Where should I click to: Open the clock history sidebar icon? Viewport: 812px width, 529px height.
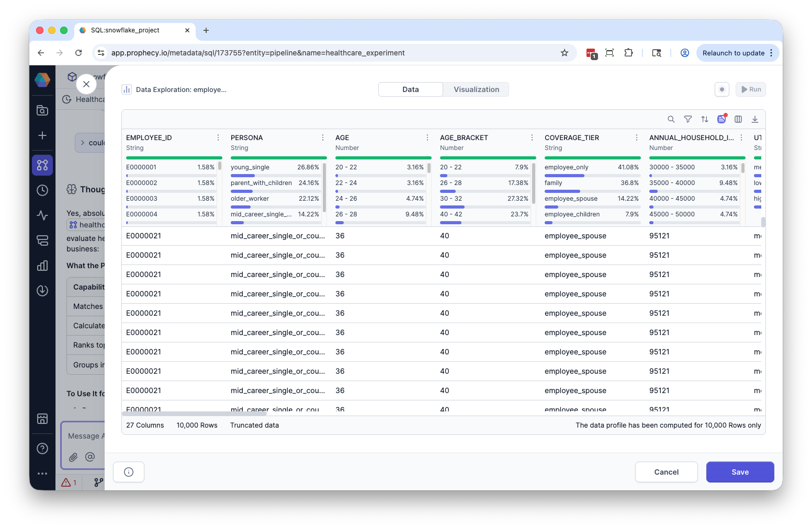tap(42, 190)
